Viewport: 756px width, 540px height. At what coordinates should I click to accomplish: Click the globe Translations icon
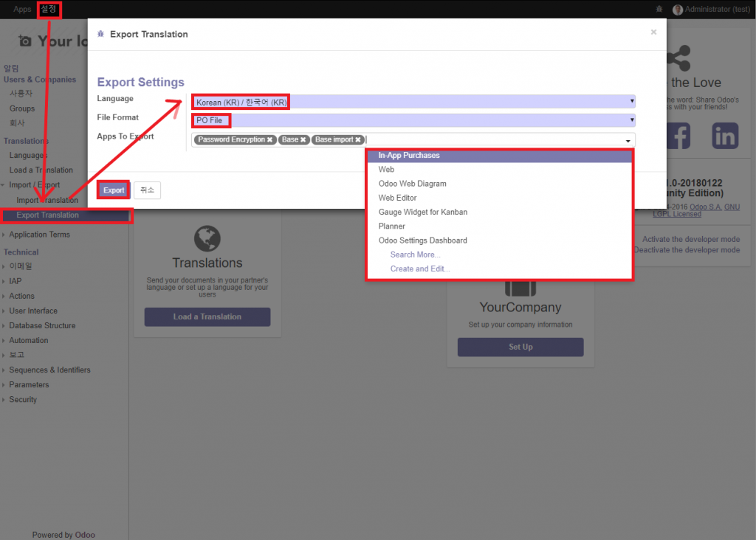point(207,238)
